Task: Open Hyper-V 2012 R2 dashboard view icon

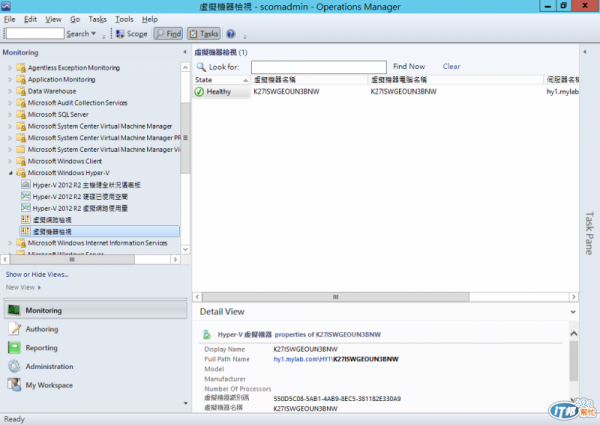Action: tap(26, 185)
